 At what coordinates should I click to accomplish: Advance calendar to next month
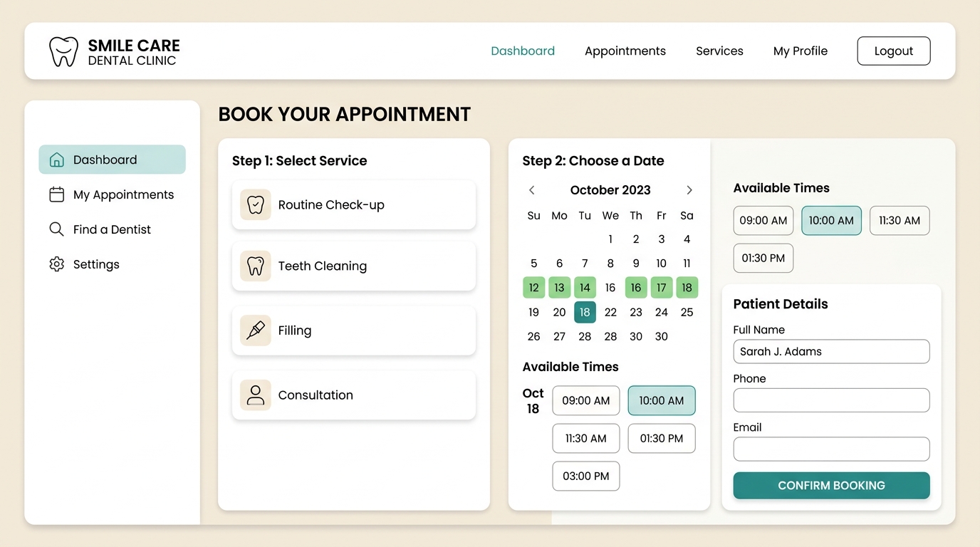[x=689, y=190]
